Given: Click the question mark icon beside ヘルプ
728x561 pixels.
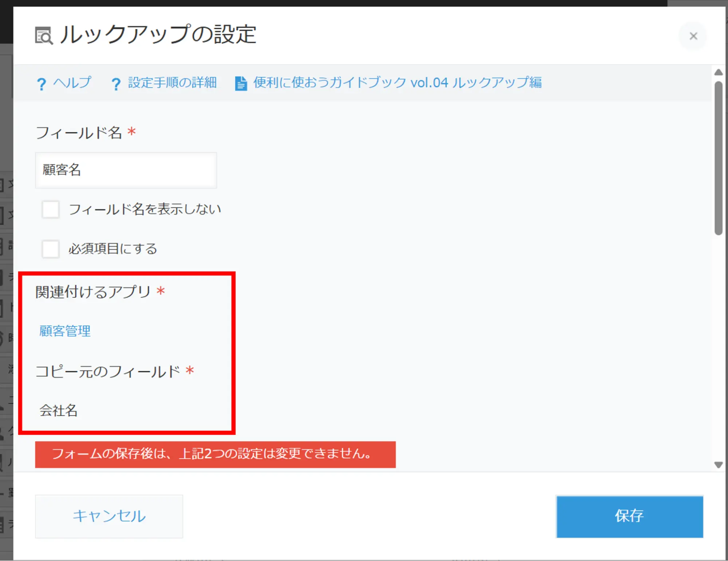Looking at the screenshot, I should pyautogui.click(x=42, y=84).
